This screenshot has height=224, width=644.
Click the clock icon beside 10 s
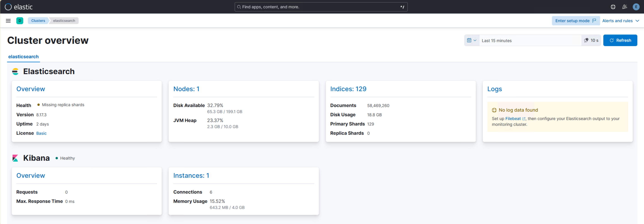coord(586,40)
